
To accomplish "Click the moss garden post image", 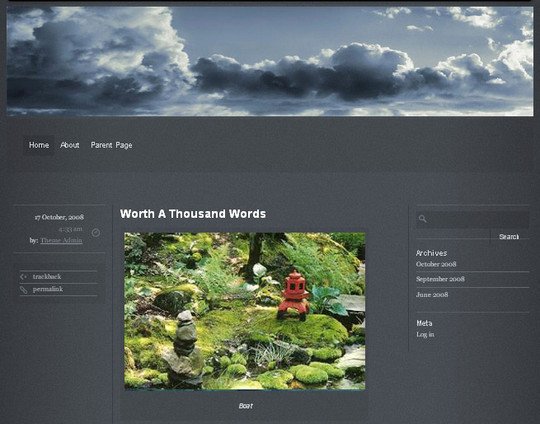I will (x=245, y=311).
